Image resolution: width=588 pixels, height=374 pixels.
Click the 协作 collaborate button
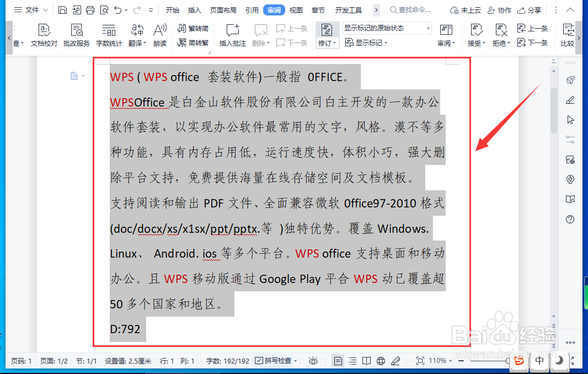tap(500, 10)
